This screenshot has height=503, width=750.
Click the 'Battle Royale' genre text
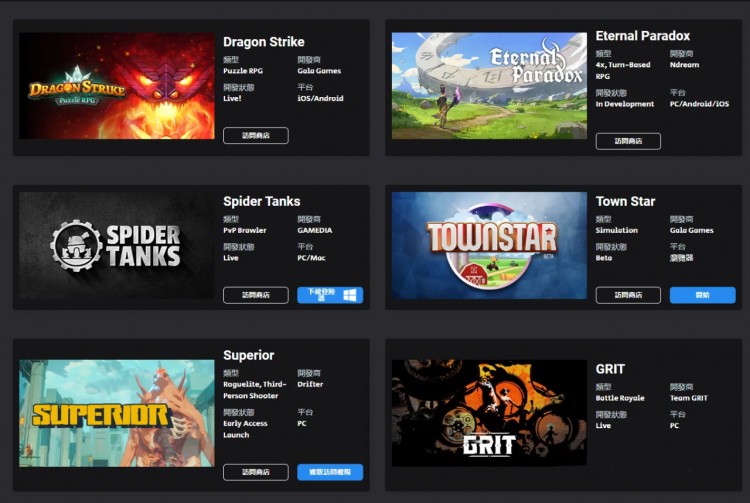[620, 398]
